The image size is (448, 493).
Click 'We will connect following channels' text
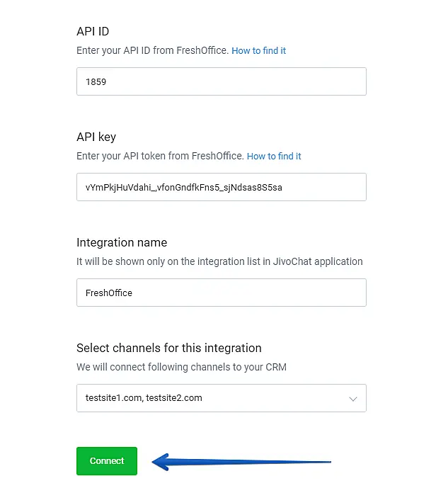tap(181, 367)
